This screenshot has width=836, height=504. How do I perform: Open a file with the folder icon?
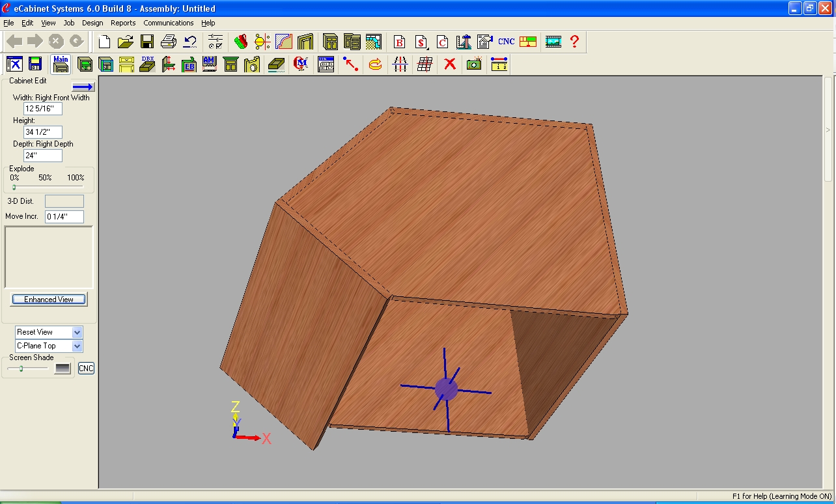click(x=125, y=42)
